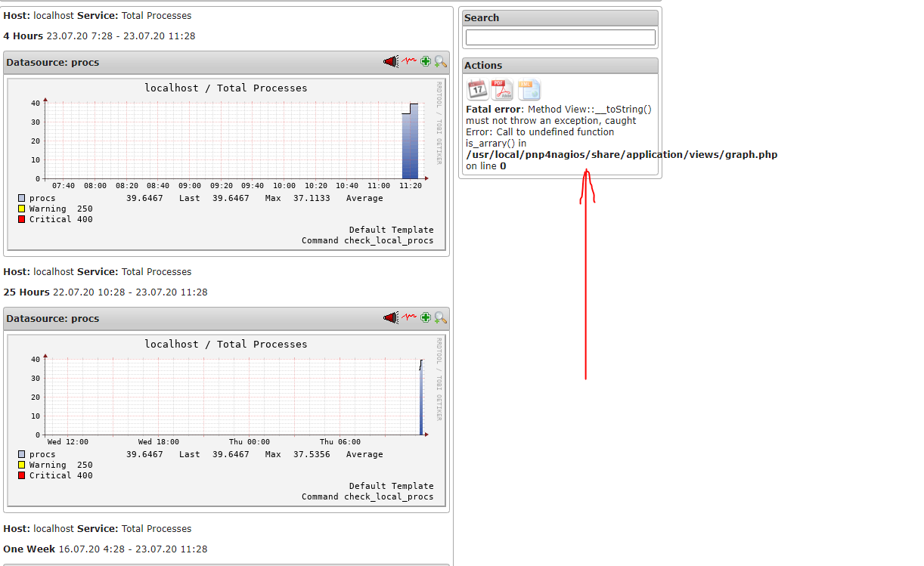Image resolution: width=924 pixels, height=566 pixels.
Task: Click the XML icon in the Actions box
Action: tap(529, 89)
